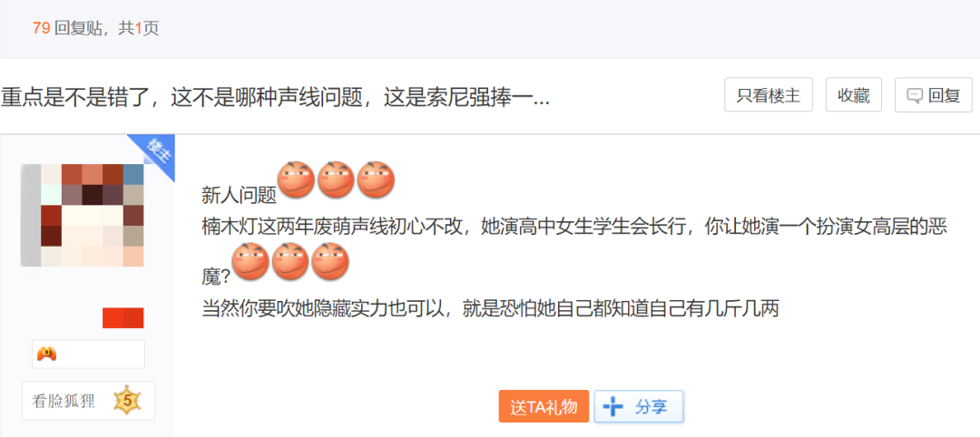980x437 pixels.
Task: Click the middle smirk emoji after 新人问题
Action: tap(336, 180)
